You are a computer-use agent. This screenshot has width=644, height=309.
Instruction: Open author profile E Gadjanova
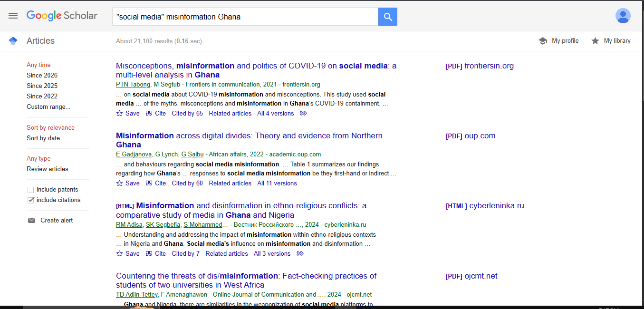(134, 154)
